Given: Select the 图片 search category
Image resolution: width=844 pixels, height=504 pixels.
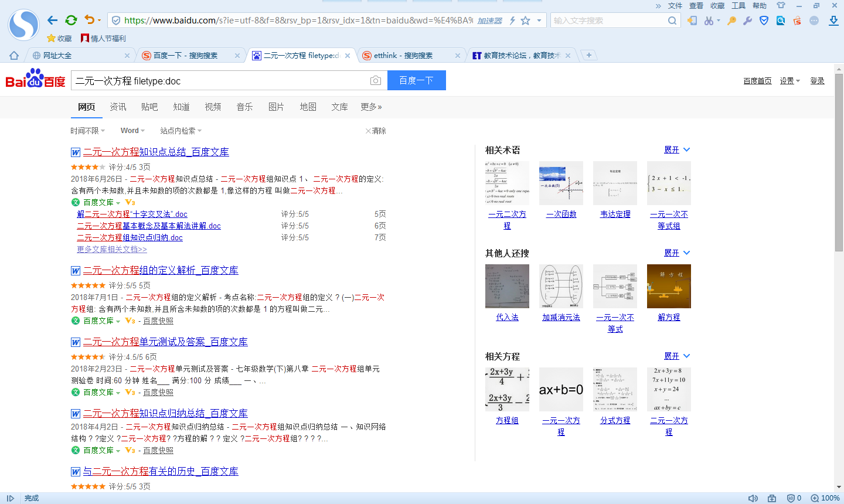Looking at the screenshot, I should click(276, 107).
